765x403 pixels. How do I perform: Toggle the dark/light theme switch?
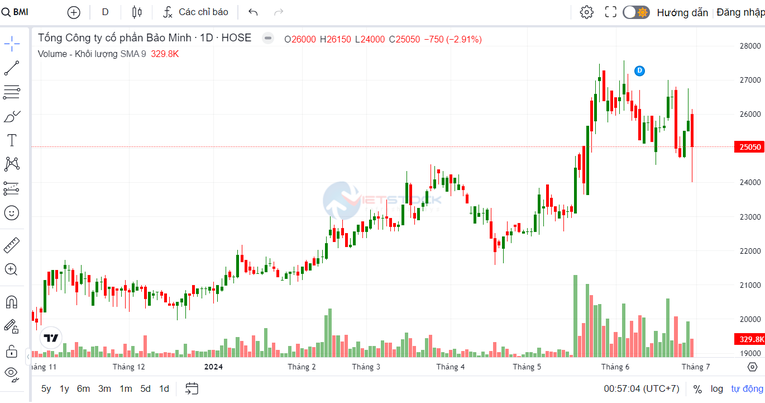pos(636,12)
